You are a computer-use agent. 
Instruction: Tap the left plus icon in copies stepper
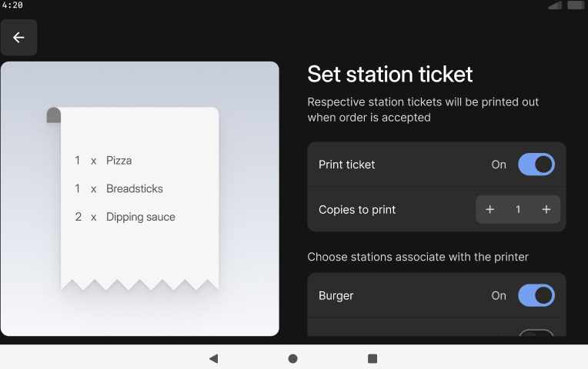pyautogui.click(x=489, y=209)
